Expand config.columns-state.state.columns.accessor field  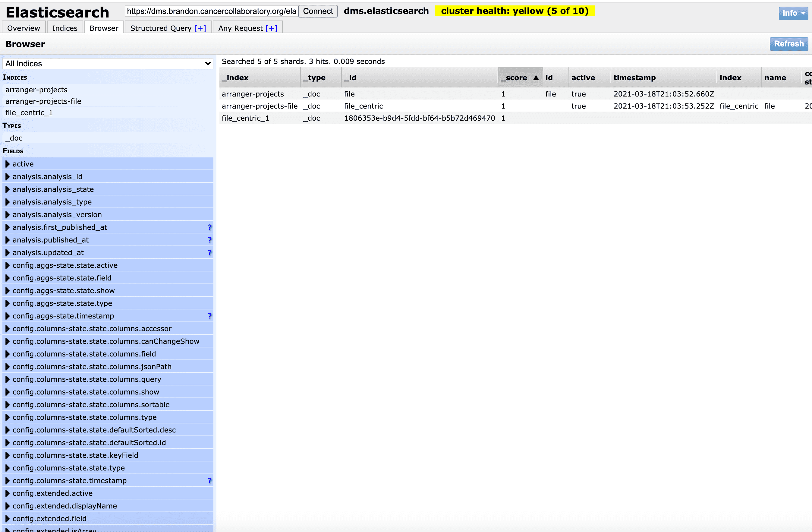pyautogui.click(x=8, y=329)
